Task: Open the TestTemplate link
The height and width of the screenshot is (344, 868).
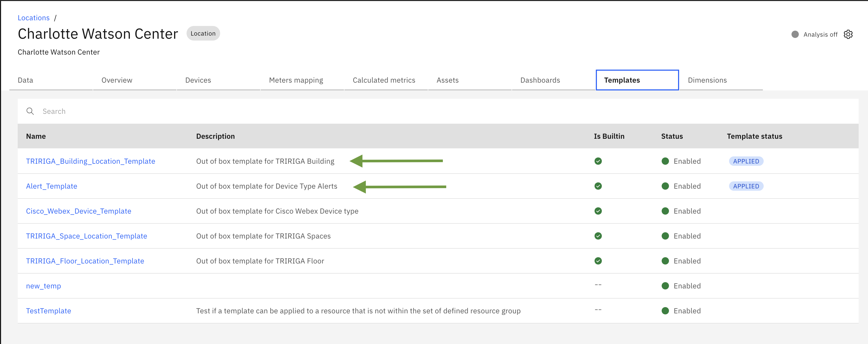Action: pos(48,311)
